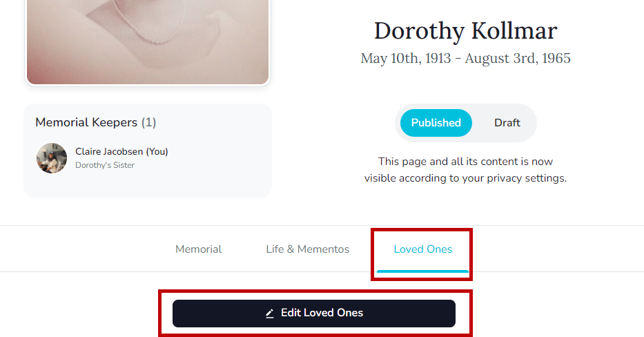The height and width of the screenshot is (337, 644).
Task: Switch memorial status to Draft
Action: pyautogui.click(x=507, y=123)
